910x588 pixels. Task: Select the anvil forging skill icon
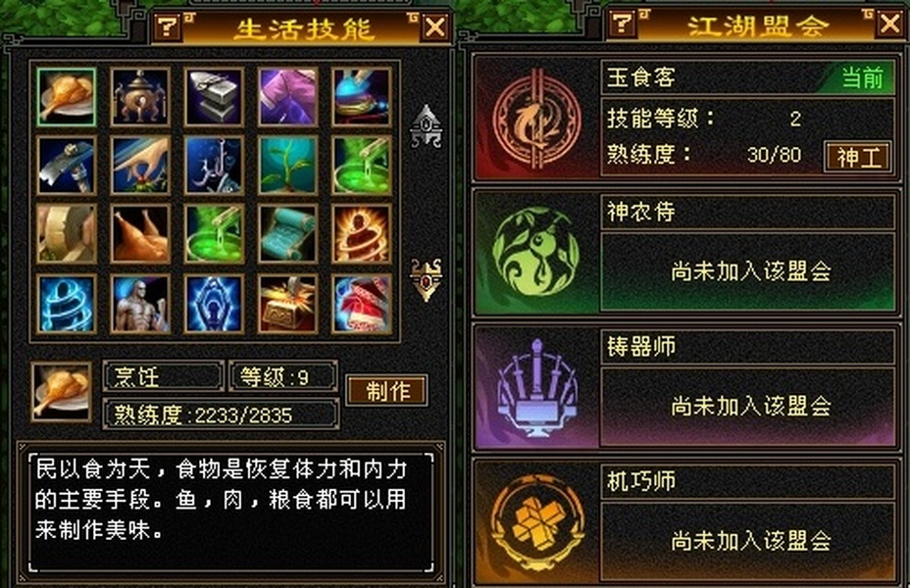pyautogui.click(x=214, y=97)
